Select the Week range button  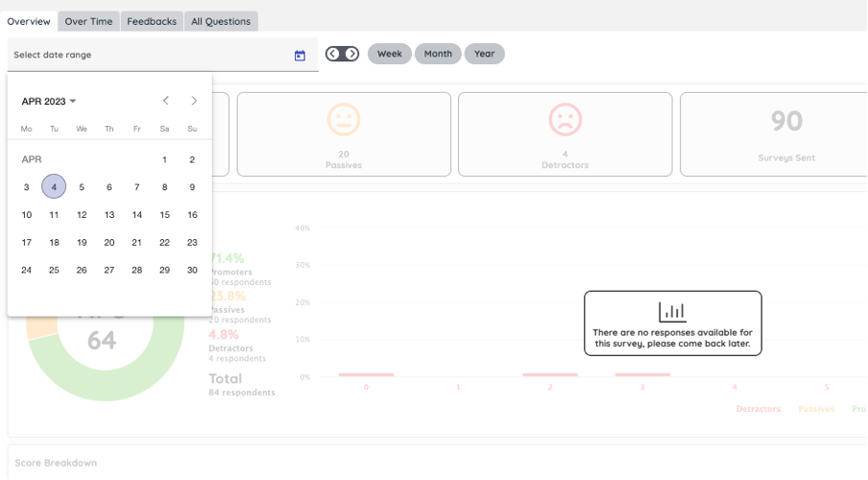tap(389, 54)
